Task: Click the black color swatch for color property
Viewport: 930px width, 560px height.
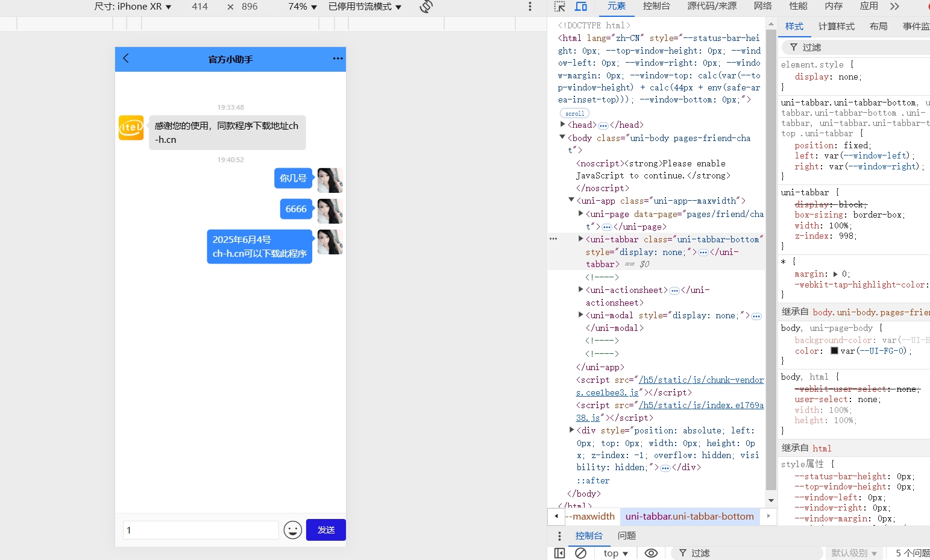Action: pyautogui.click(x=834, y=350)
